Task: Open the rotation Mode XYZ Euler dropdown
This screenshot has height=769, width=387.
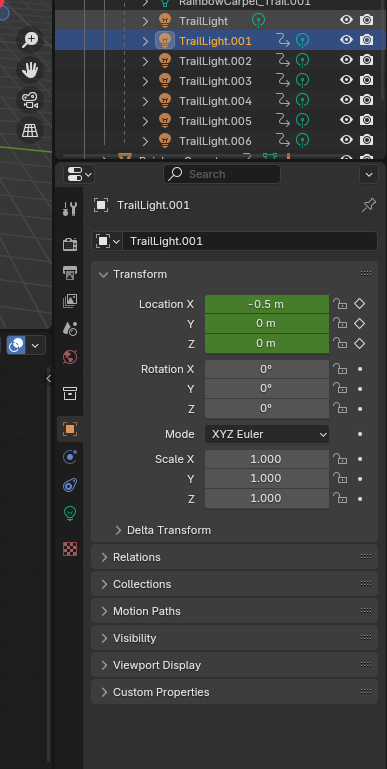Action: (267, 434)
